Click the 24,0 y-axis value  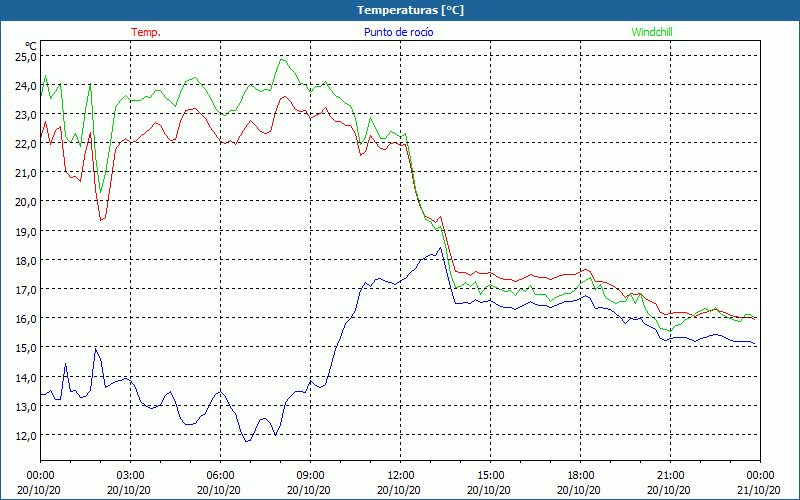(x=26, y=85)
